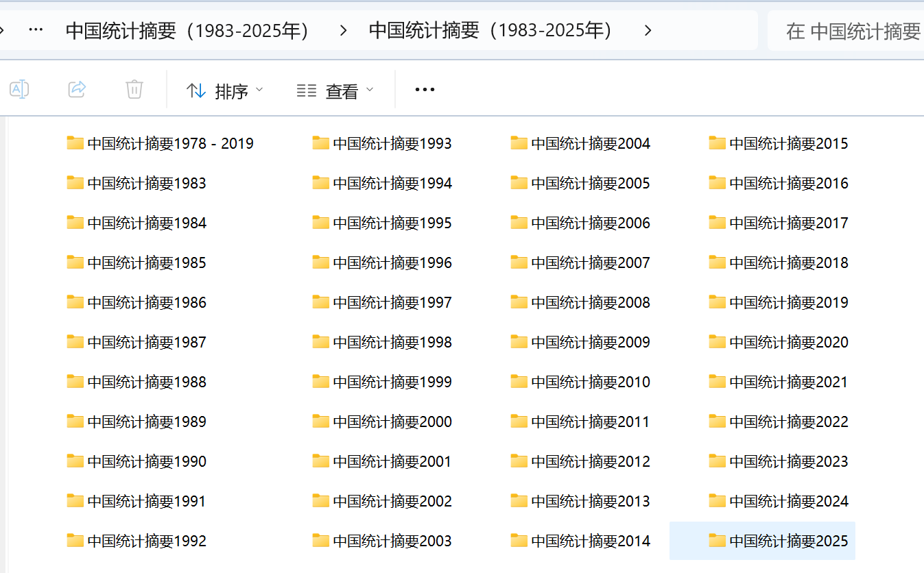Image resolution: width=924 pixels, height=573 pixels.
Task: Click folder name 中国统计摘要2013
Action: point(591,501)
